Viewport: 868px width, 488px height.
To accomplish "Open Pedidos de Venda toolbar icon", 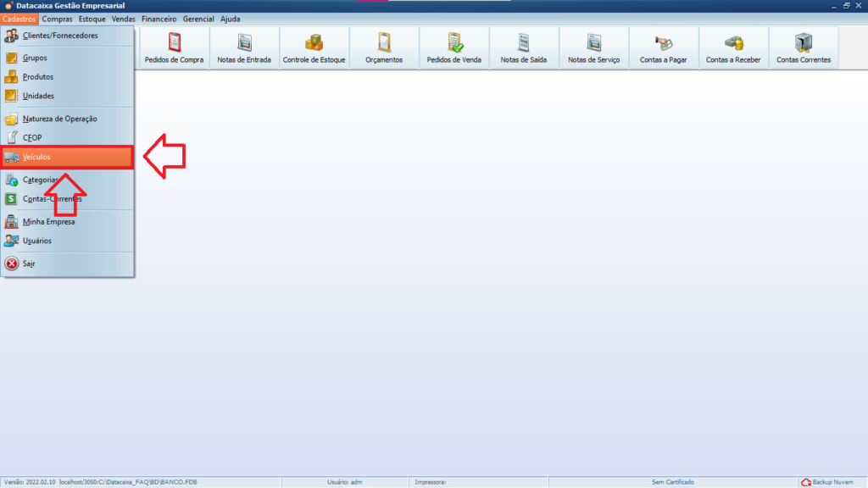I will click(x=454, y=48).
